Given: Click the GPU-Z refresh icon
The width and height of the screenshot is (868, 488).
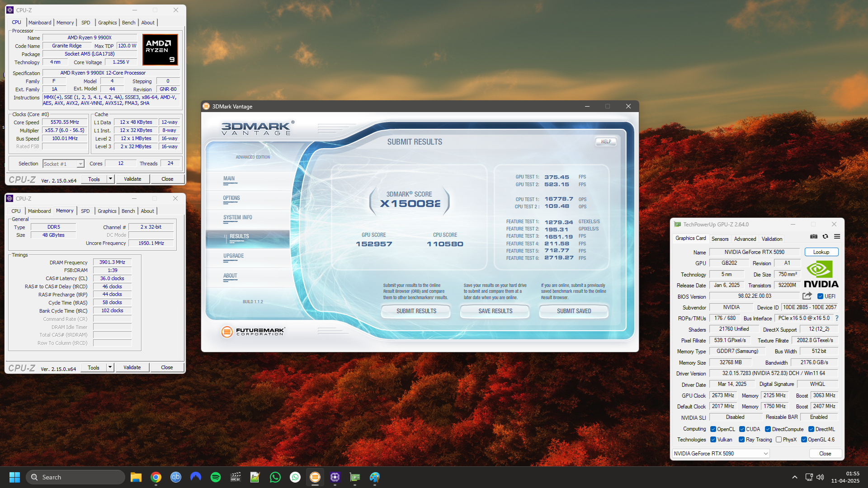Looking at the screenshot, I should tap(825, 236).
